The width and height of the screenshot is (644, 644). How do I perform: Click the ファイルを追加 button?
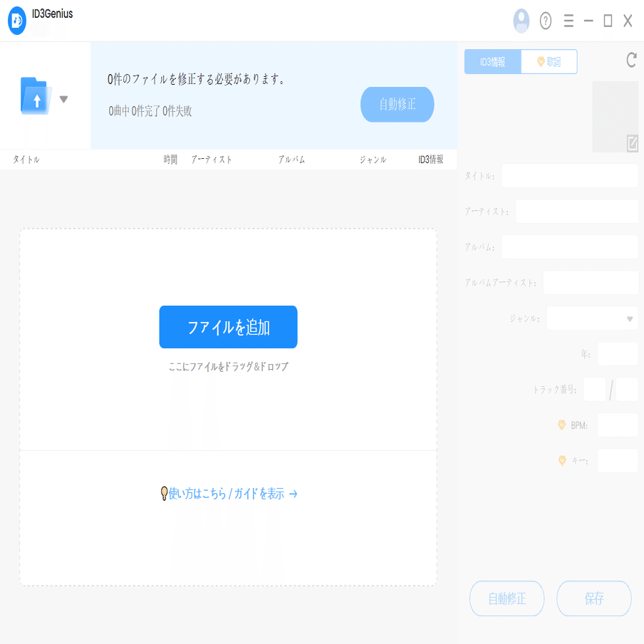228,327
